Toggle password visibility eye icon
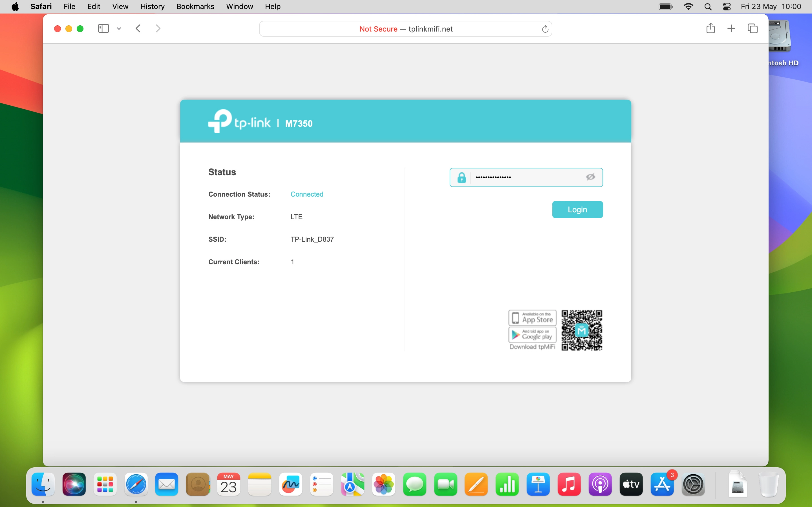Image resolution: width=812 pixels, height=507 pixels. pyautogui.click(x=591, y=177)
